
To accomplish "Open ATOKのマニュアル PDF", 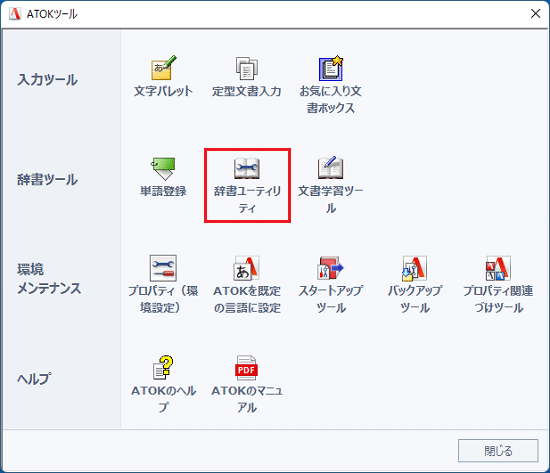I will [x=247, y=385].
